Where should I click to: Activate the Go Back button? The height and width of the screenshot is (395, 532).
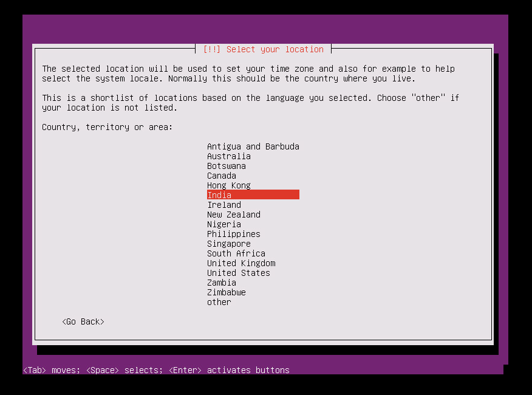tap(83, 321)
